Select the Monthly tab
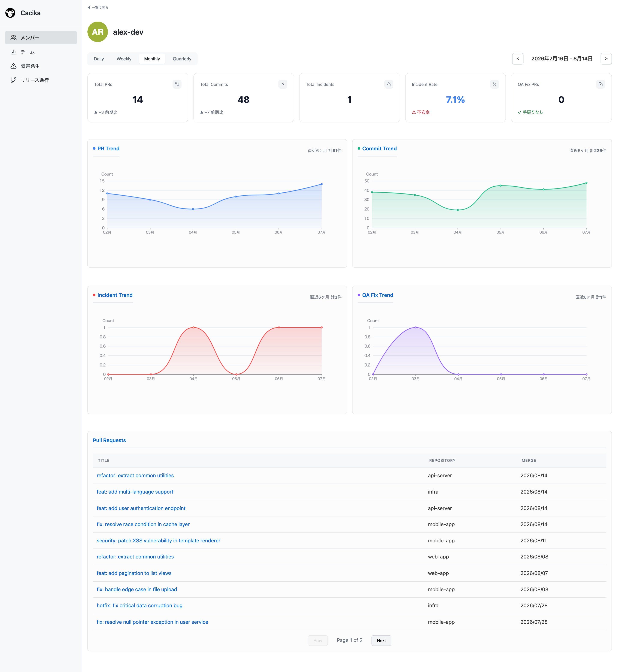Viewport: 617px width, 672px height. click(x=152, y=59)
